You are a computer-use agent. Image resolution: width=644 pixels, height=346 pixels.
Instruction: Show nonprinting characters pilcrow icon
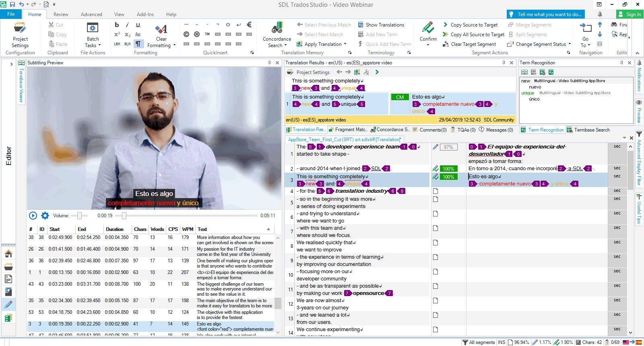pos(138,44)
